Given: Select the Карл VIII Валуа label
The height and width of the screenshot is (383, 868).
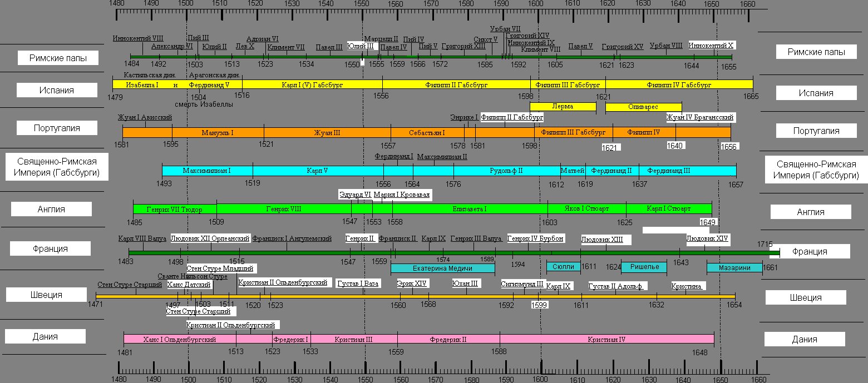Looking at the screenshot, I should click(x=142, y=238).
